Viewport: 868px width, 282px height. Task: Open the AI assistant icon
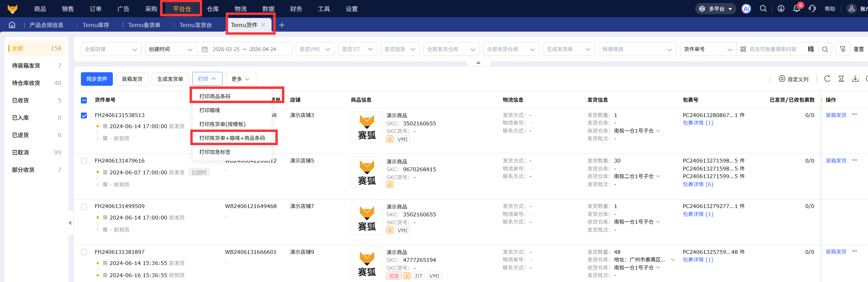coord(746,9)
